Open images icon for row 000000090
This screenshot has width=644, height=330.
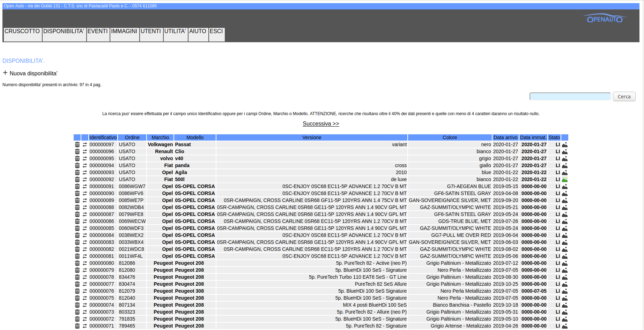[565, 193]
